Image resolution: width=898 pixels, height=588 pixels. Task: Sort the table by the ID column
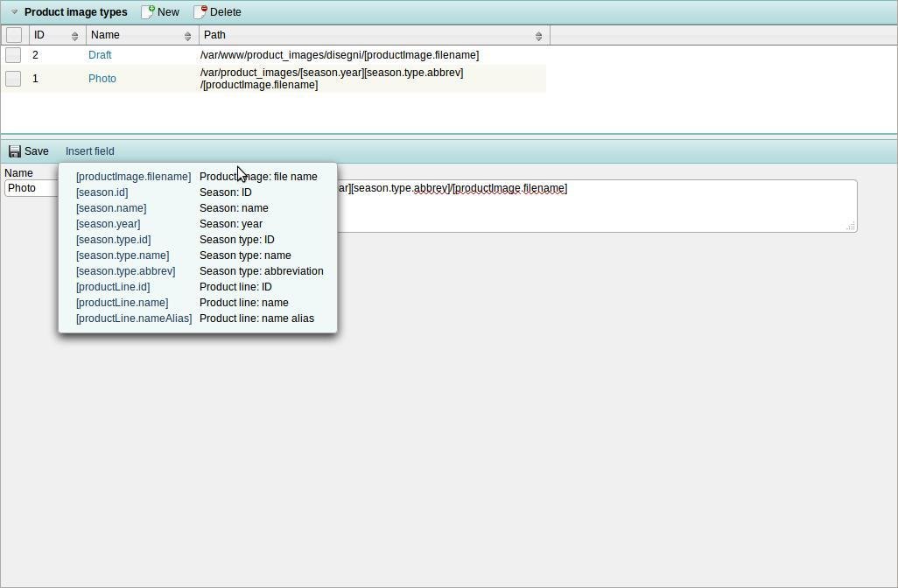pyautogui.click(x=75, y=36)
